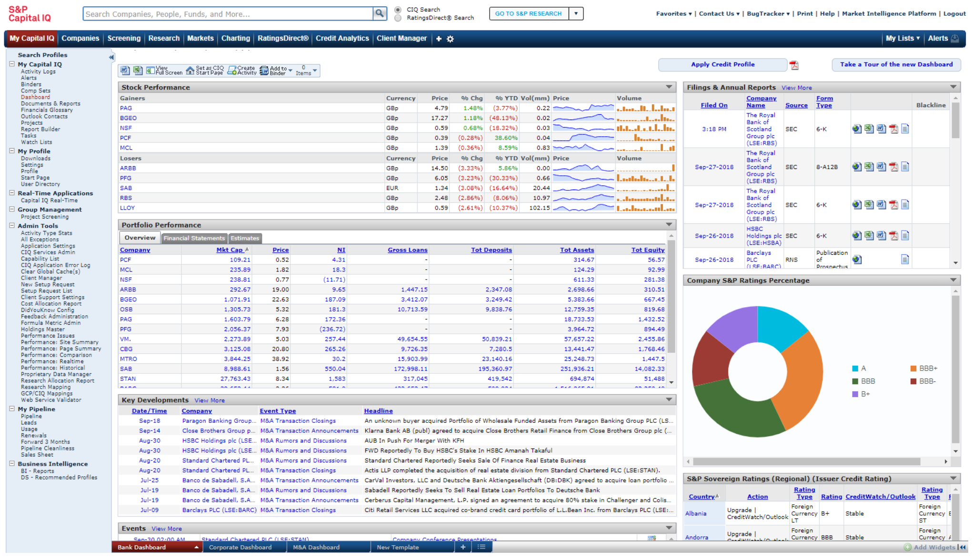Switch to the Financial Statements tab
This screenshot has height=560, width=973.
(194, 239)
